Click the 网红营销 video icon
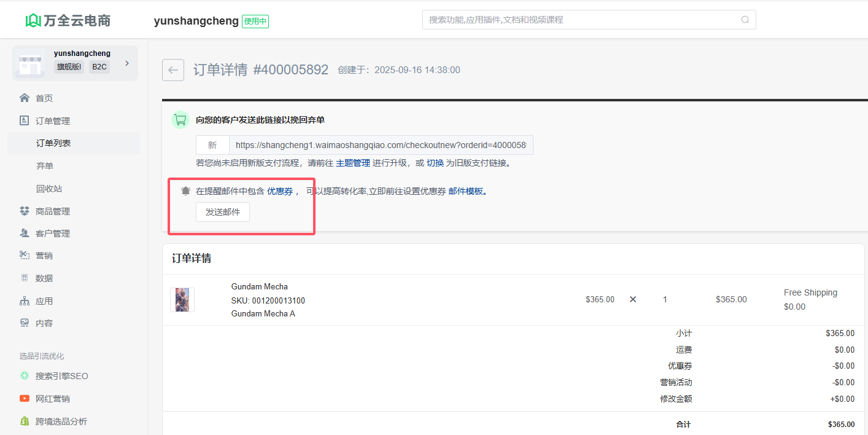 point(25,399)
